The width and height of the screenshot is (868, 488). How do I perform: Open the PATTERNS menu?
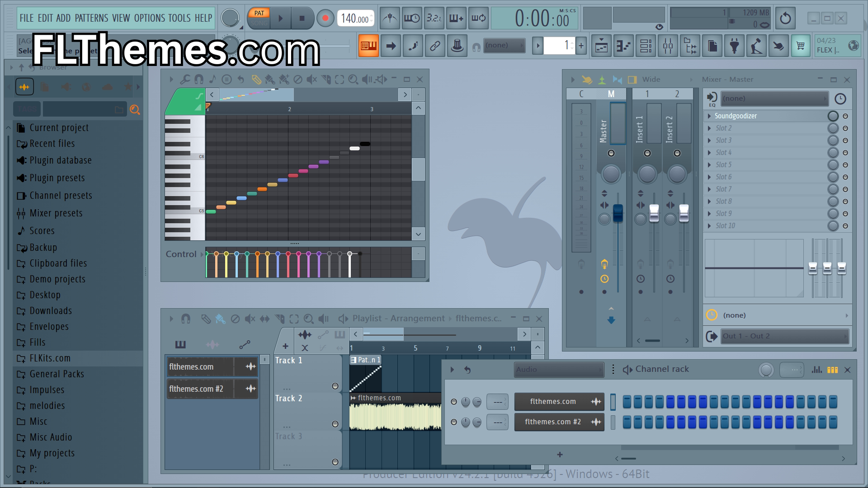[x=91, y=18]
